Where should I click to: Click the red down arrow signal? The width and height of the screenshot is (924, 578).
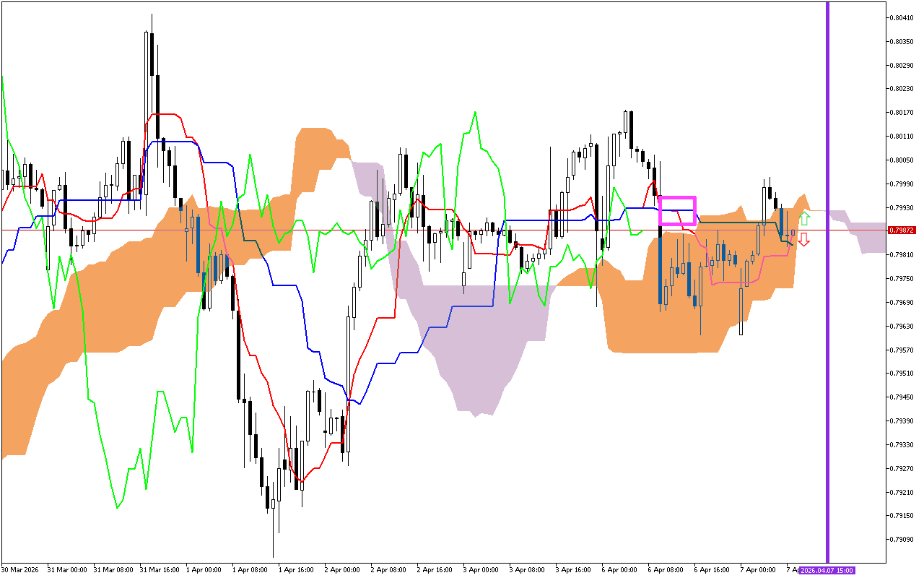[803, 240]
